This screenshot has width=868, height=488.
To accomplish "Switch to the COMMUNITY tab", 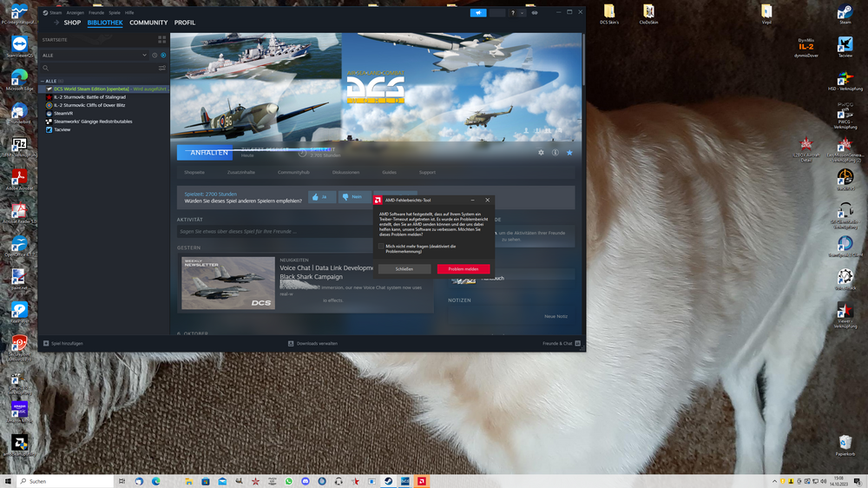I will coord(148,23).
